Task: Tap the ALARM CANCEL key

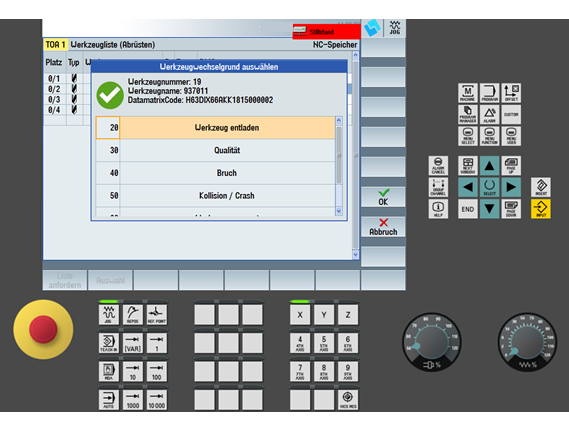Action: pyautogui.click(x=438, y=166)
